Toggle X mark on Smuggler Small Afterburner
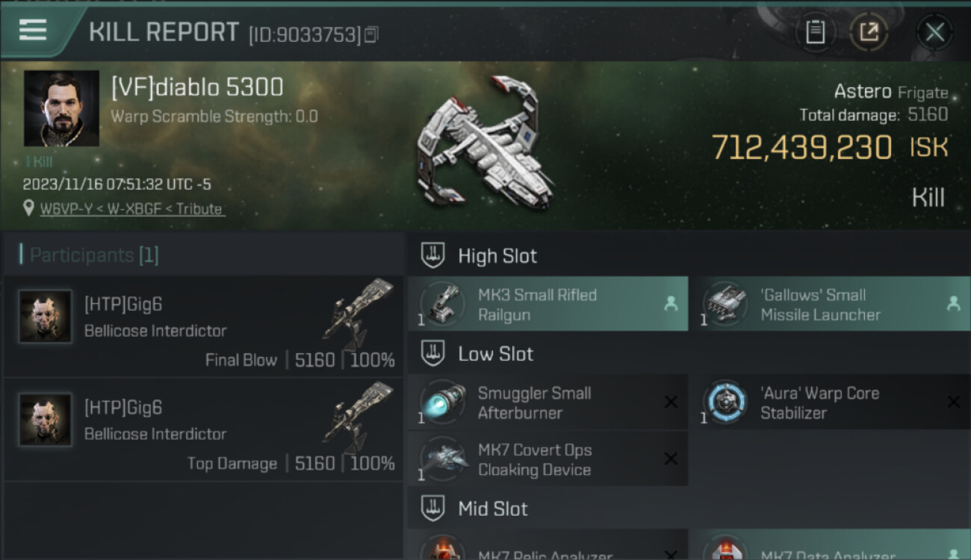Viewport: 971px width, 560px height. click(x=671, y=402)
